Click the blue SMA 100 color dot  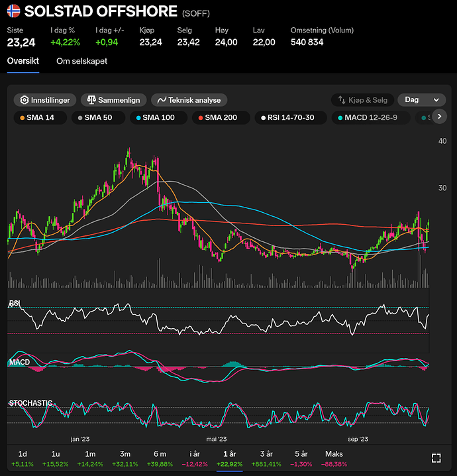point(138,118)
